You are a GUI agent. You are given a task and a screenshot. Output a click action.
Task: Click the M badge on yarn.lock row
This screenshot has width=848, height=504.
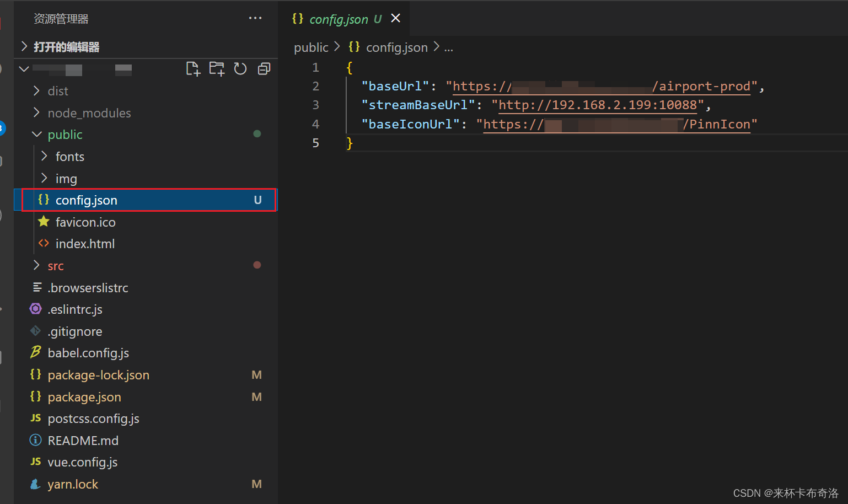click(256, 484)
